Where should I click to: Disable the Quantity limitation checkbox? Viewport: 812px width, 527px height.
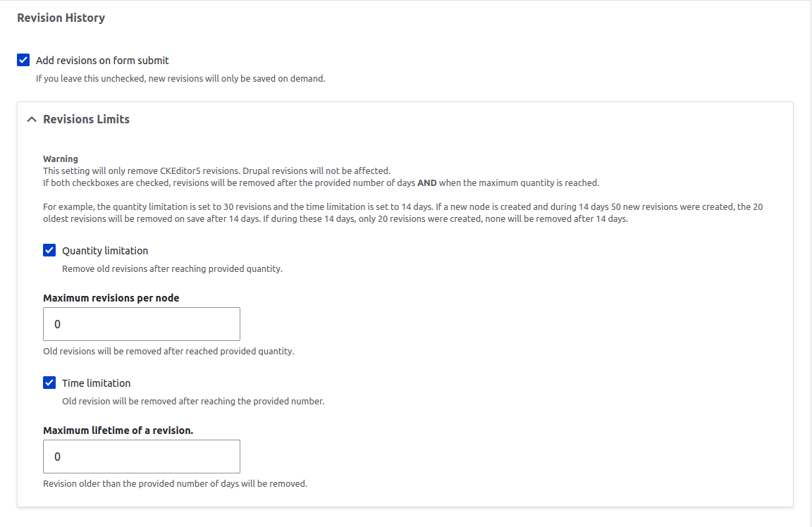coord(49,250)
